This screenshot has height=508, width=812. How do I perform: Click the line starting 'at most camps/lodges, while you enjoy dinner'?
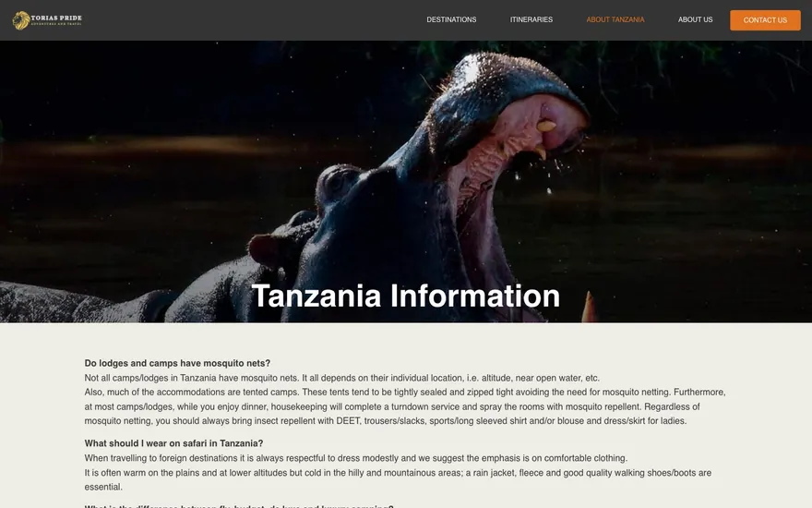pyautogui.click(x=392, y=407)
